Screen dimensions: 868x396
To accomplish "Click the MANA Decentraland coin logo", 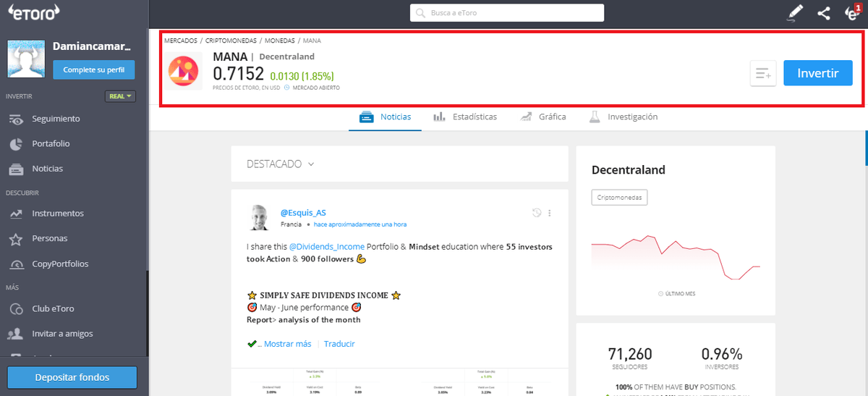I will pos(183,70).
